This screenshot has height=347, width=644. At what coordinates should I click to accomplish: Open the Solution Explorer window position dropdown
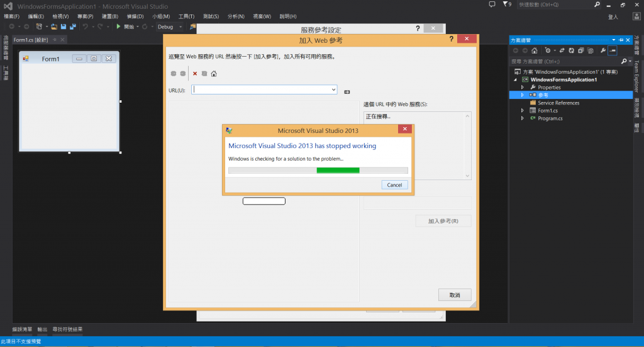coord(614,40)
